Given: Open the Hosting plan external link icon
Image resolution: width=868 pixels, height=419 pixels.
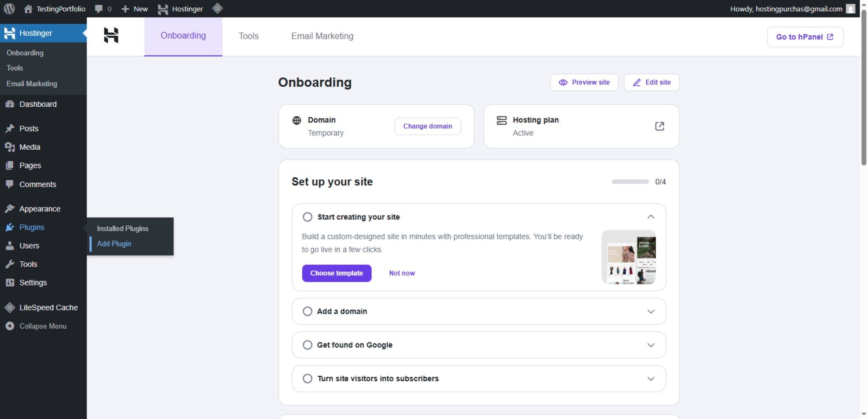Looking at the screenshot, I should tap(659, 126).
